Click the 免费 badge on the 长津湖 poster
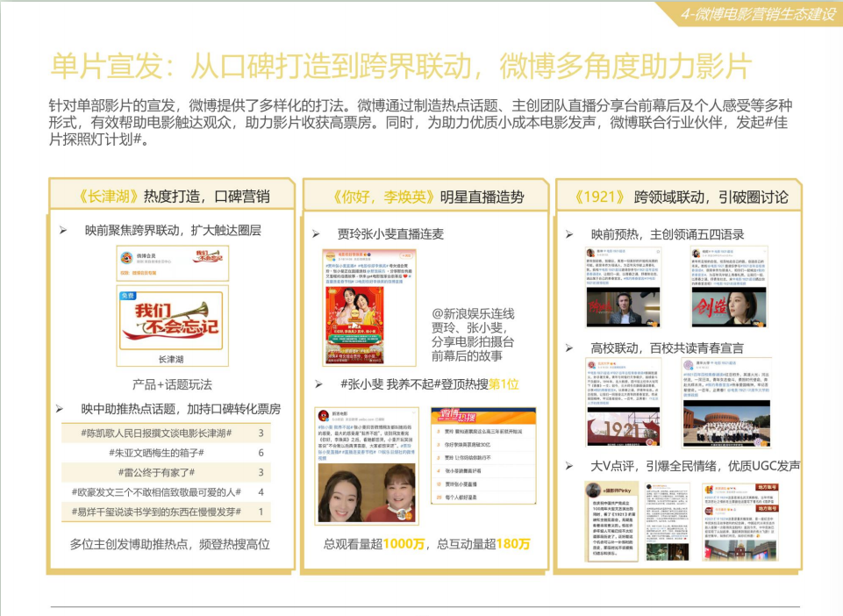This screenshot has width=843, height=616. pyautogui.click(x=128, y=296)
